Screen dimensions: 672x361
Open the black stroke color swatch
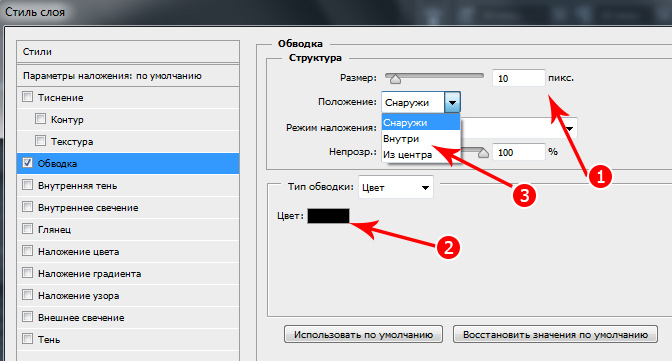point(328,216)
